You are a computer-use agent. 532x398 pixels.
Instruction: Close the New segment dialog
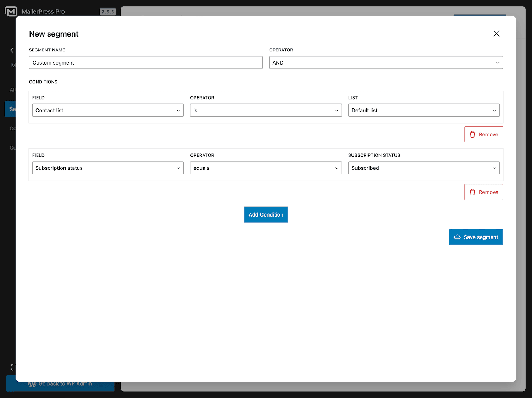[x=496, y=34]
